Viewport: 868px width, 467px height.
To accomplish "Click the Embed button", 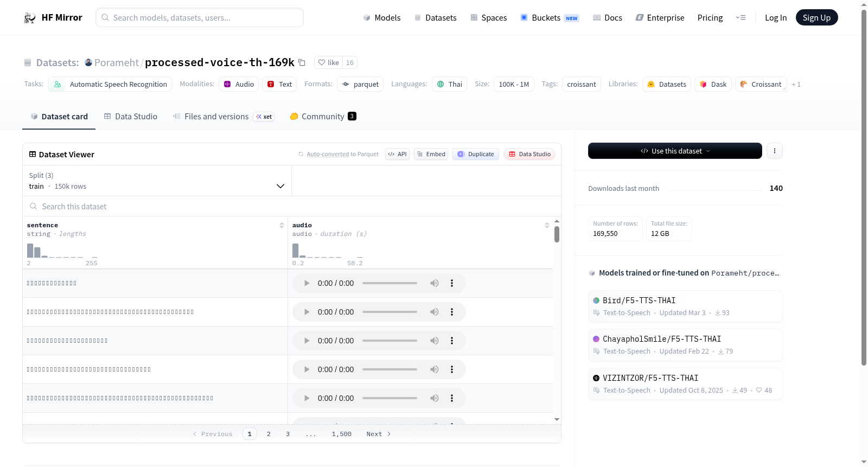I will (431, 154).
